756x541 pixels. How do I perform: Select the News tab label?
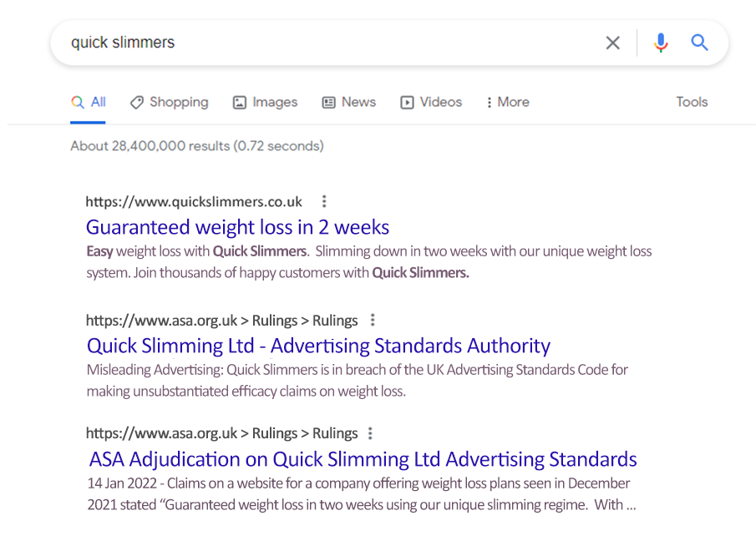click(x=358, y=102)
